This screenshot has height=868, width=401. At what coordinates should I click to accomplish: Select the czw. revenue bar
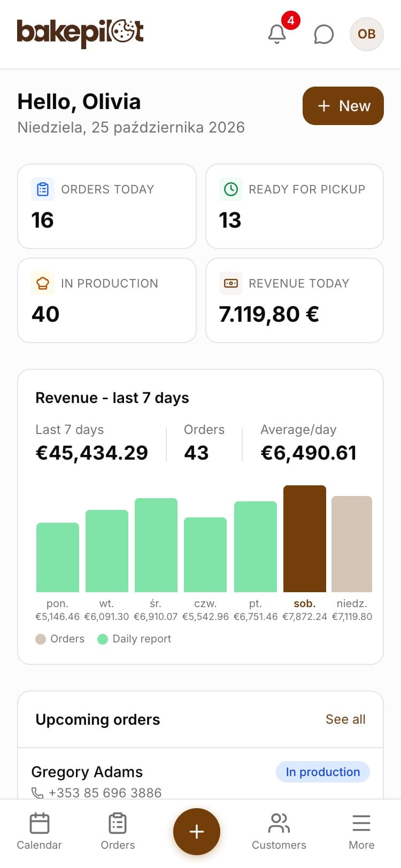[205, 555]
